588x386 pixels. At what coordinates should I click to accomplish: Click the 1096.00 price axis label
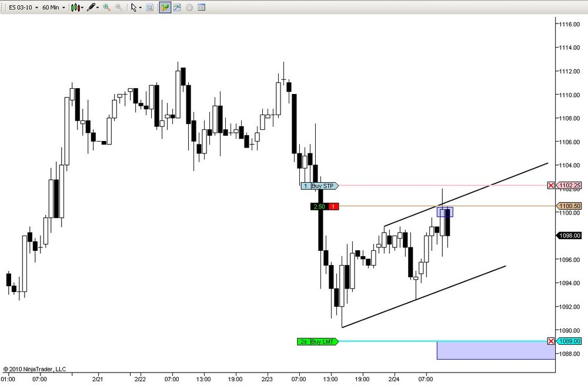(569, 260)
